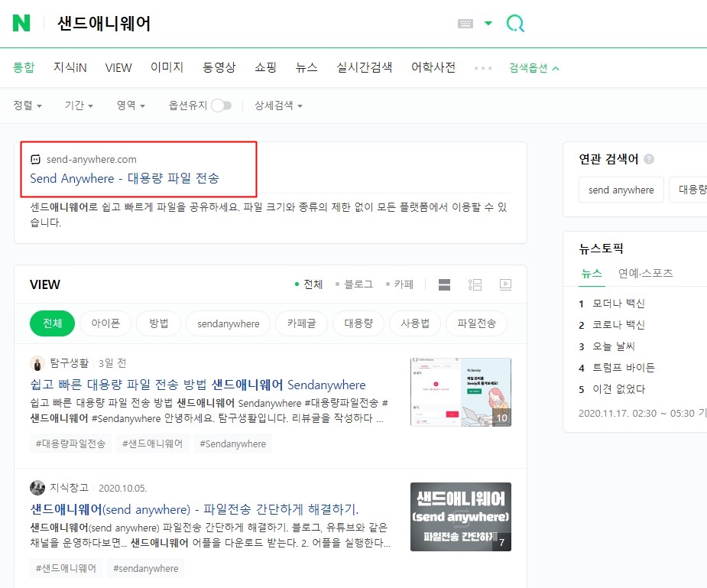Expand the search history dropdown arrow
The height and width of the screenshot is (588, 707).
(488, 23)
